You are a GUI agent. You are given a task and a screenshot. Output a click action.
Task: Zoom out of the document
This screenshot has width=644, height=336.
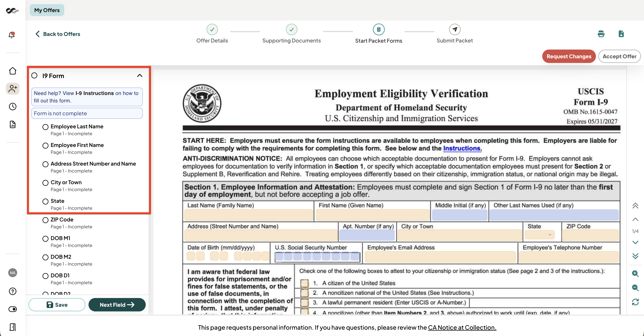click(x=635, y=288)
